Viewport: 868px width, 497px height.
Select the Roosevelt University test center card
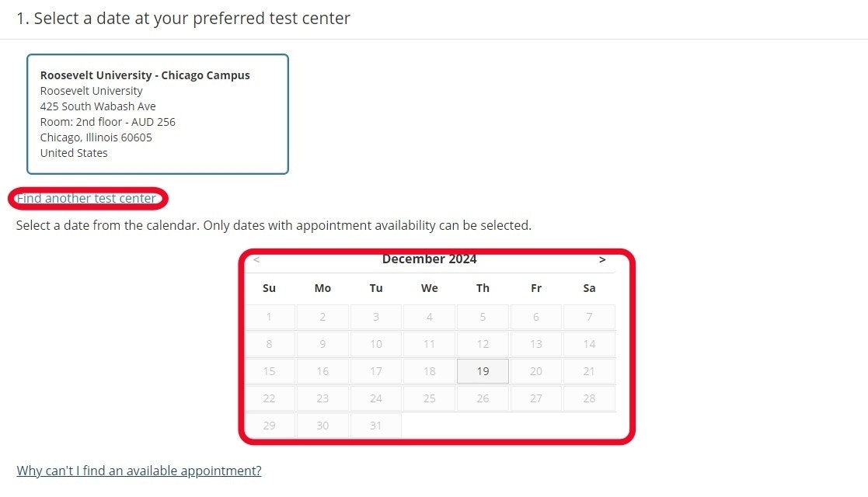coord(157,114)
